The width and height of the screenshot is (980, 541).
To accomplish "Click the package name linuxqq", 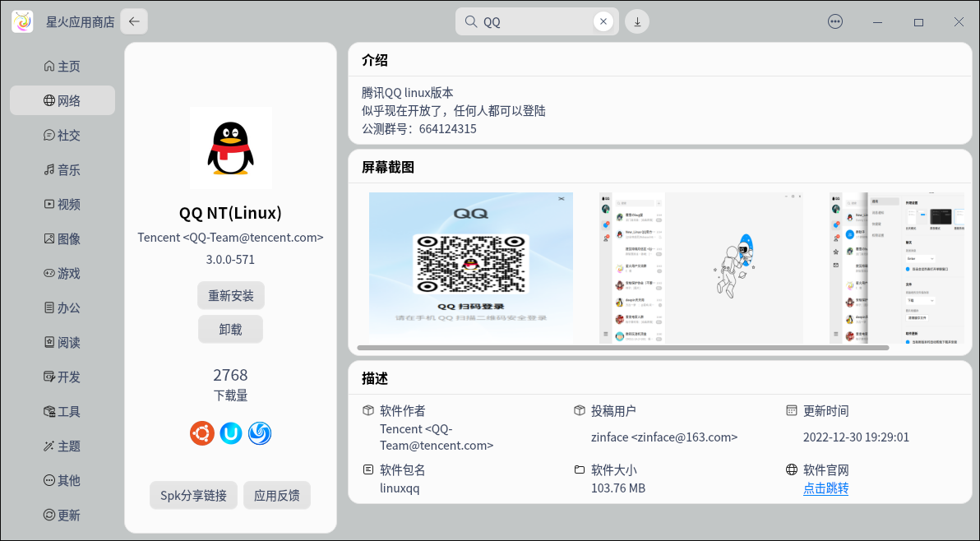I will [400, 488].
